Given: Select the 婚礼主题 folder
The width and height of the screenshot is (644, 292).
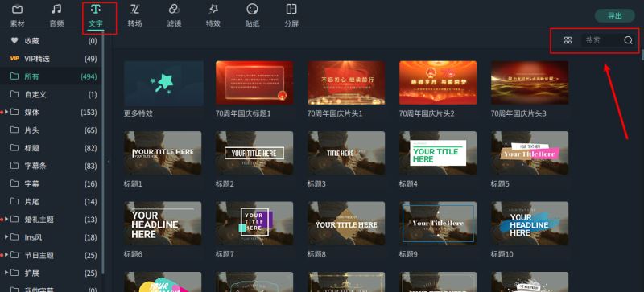Looking at the screenshot, I should point(51,220).
